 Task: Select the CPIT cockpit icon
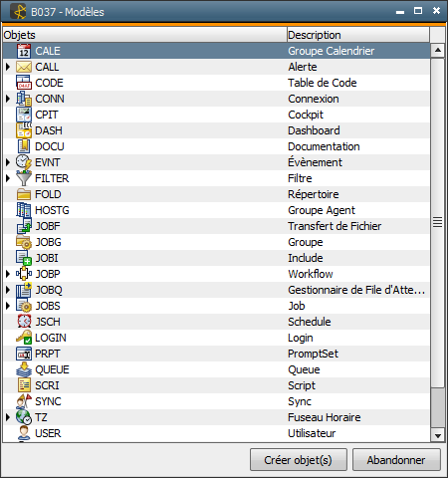(x=24, y=115)
